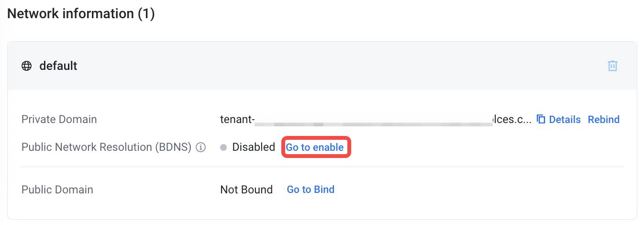Click the Public Domain label
644x225 pixels.
point(57,190)
